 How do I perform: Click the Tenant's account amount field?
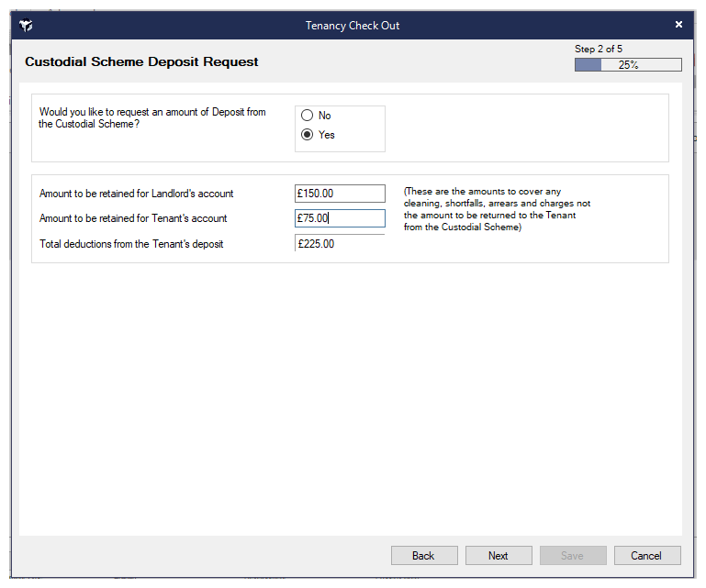(x=340, y=218)
